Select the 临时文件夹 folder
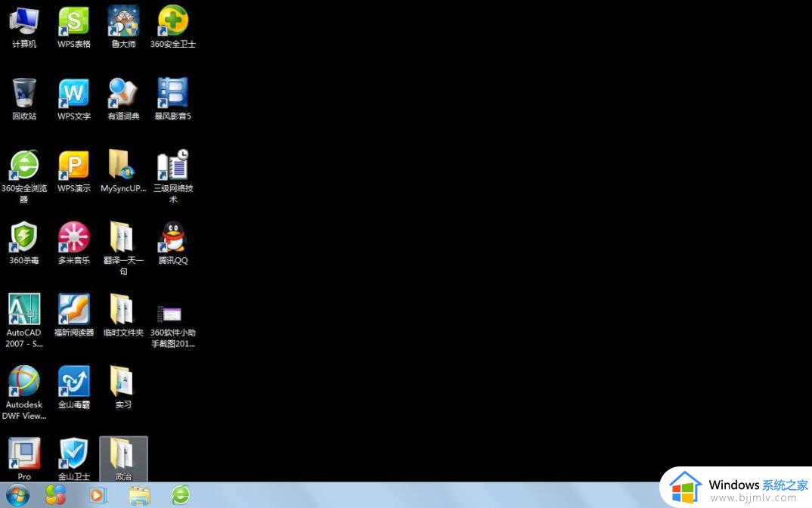The height and width of the screenshot is (508, 812). (123, 314)
